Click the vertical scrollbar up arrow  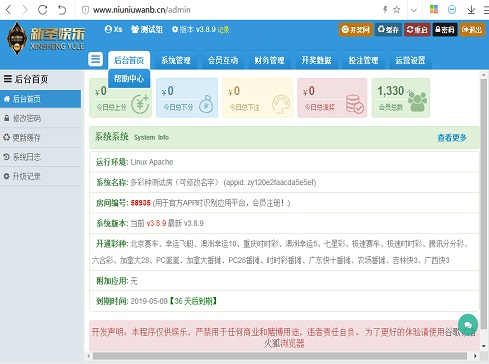click(x=484, y=75)
